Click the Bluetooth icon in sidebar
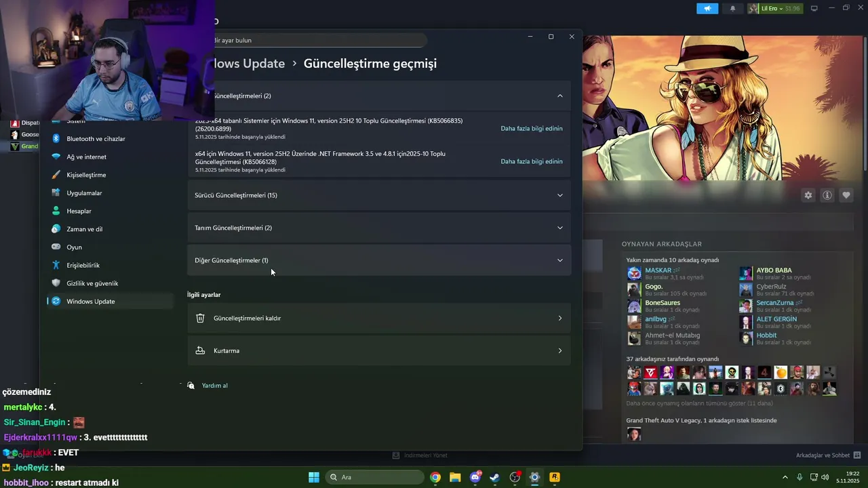 (x=56, y=138)
